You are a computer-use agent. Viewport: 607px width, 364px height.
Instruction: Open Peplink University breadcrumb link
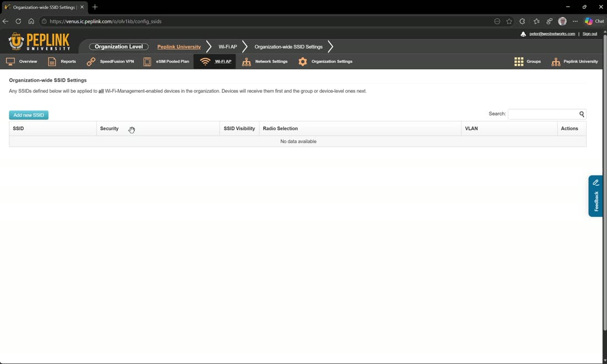[179, 47]
